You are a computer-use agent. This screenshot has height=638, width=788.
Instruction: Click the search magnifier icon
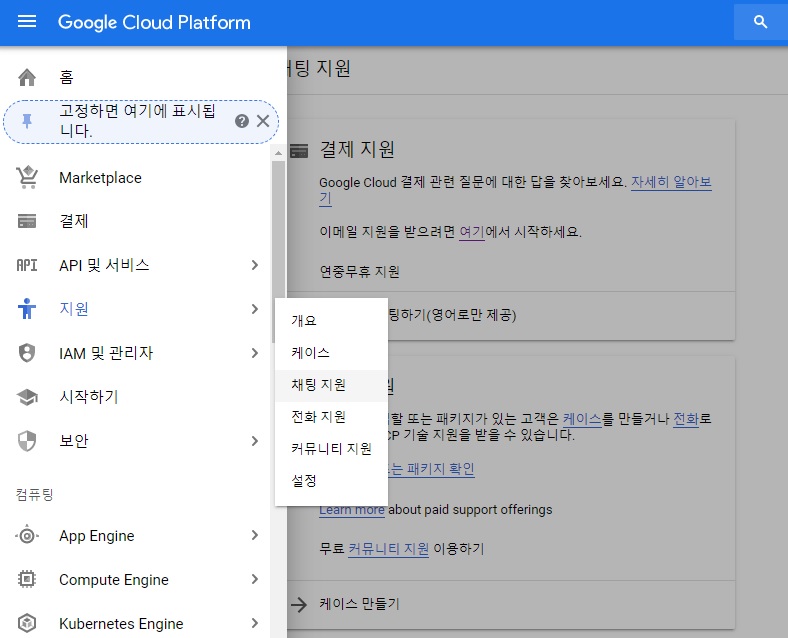[760, 22]
